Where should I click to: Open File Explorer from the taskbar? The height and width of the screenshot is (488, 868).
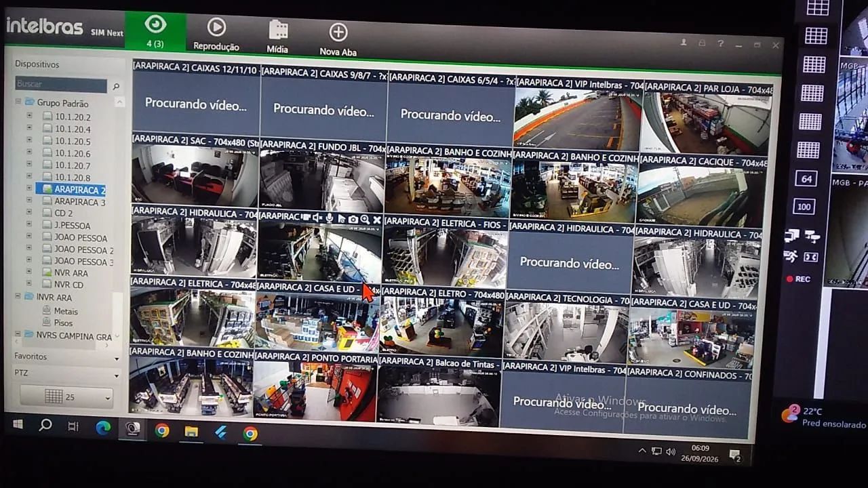pyautogui.click(x=191, y=432)
